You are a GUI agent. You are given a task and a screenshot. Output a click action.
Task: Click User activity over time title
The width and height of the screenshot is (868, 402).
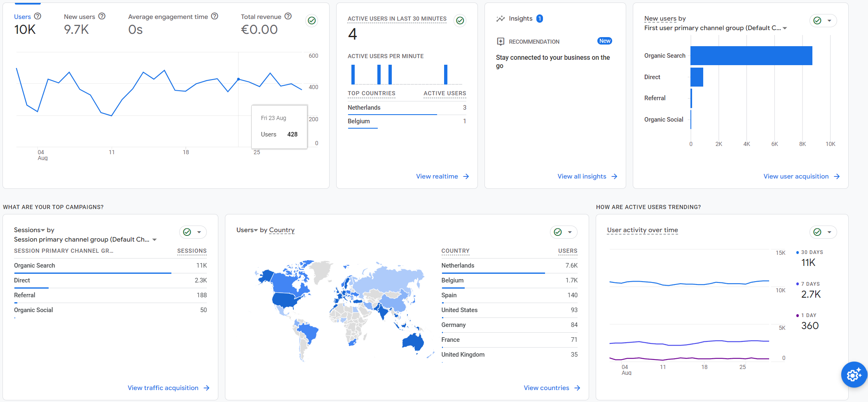coord(642,230)
